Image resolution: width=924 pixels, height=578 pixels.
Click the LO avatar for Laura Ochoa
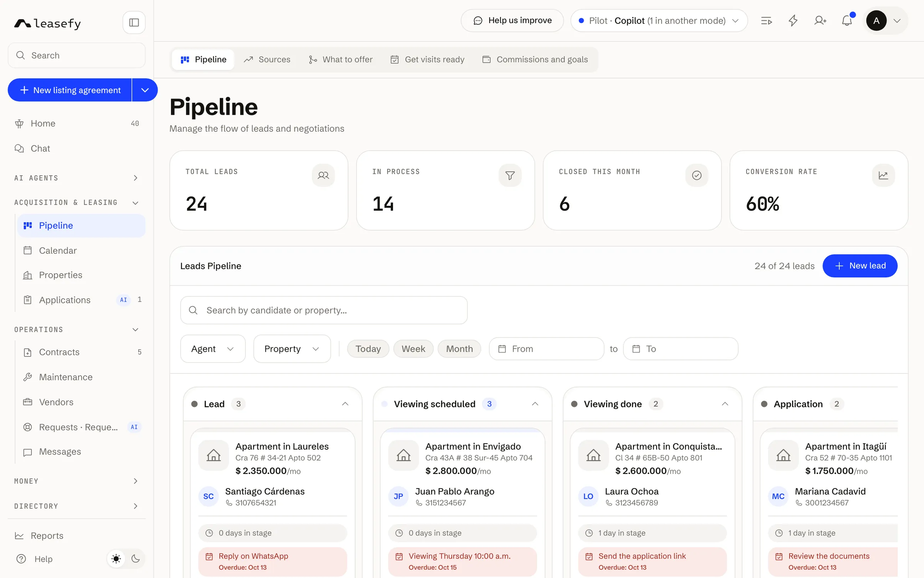[588, 496]
